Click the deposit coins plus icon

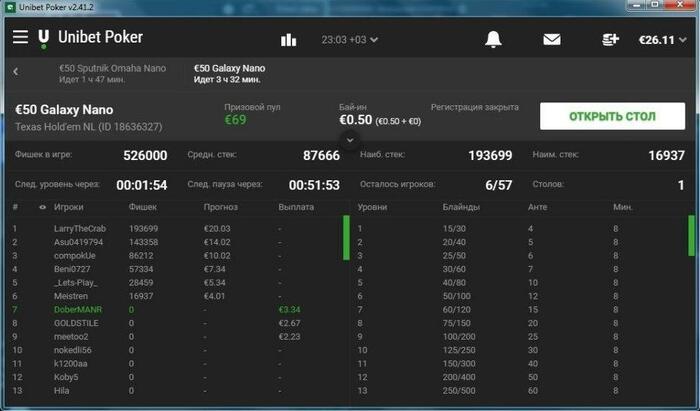pos(610,40)
